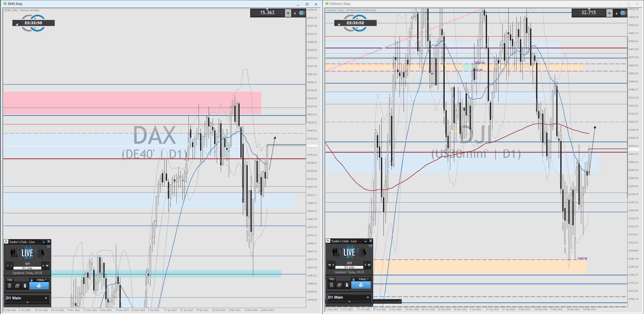
Task: Toggle the lock icon in the DE40 panel
Action: pyautogui.click(x=31, y=280)
